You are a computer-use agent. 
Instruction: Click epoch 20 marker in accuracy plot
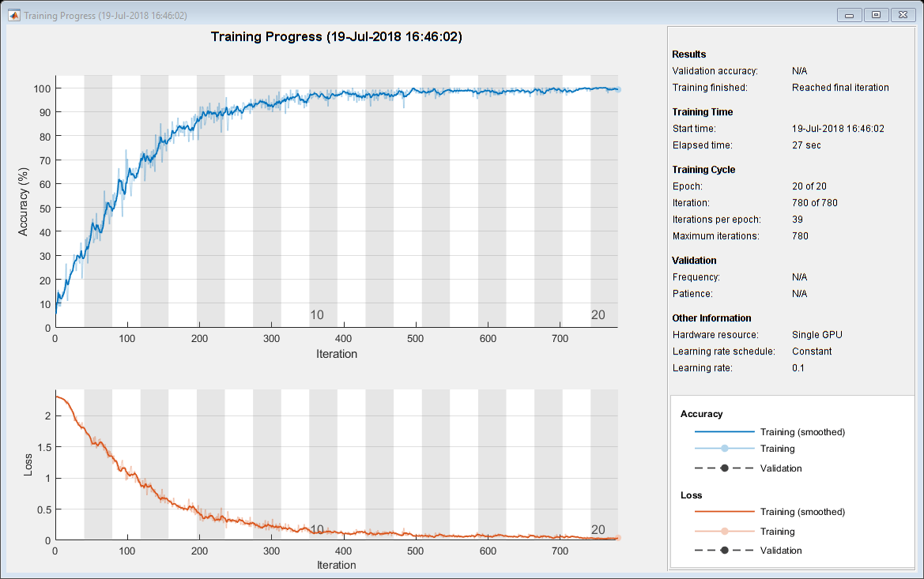tap(598, 315)
